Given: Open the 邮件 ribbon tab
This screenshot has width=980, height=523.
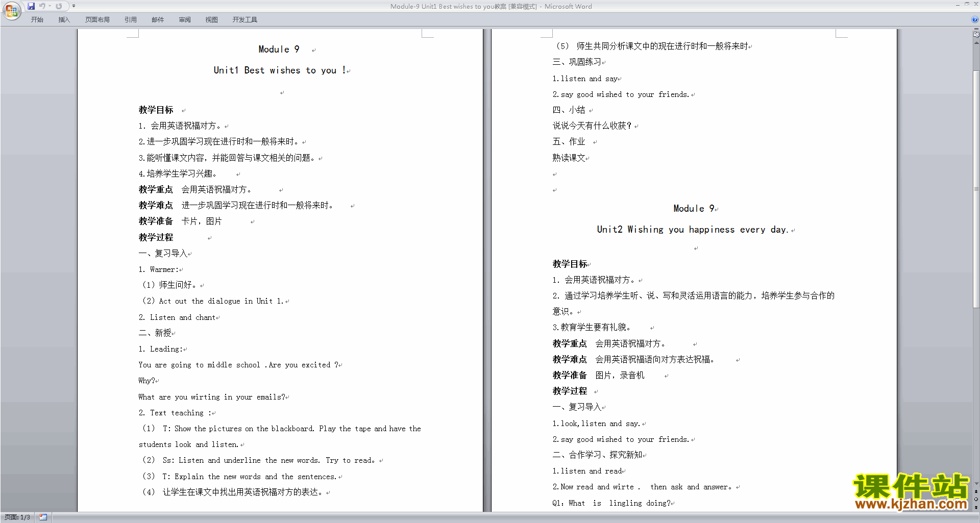Looking at the screenshot, I should click(x=158, y=20).
